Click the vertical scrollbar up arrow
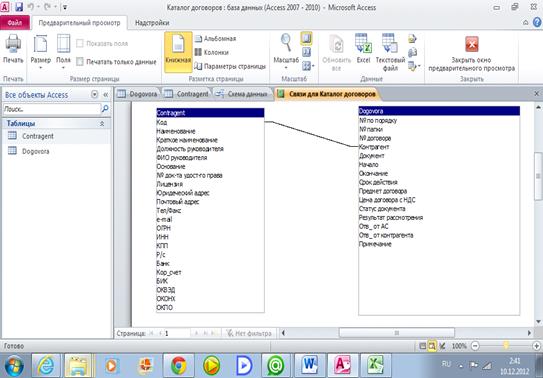This screenshot has width=543, height=378. [538, 108]
